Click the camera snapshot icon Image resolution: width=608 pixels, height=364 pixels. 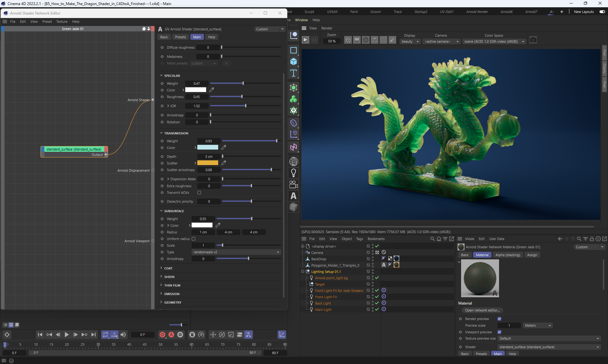533,40
